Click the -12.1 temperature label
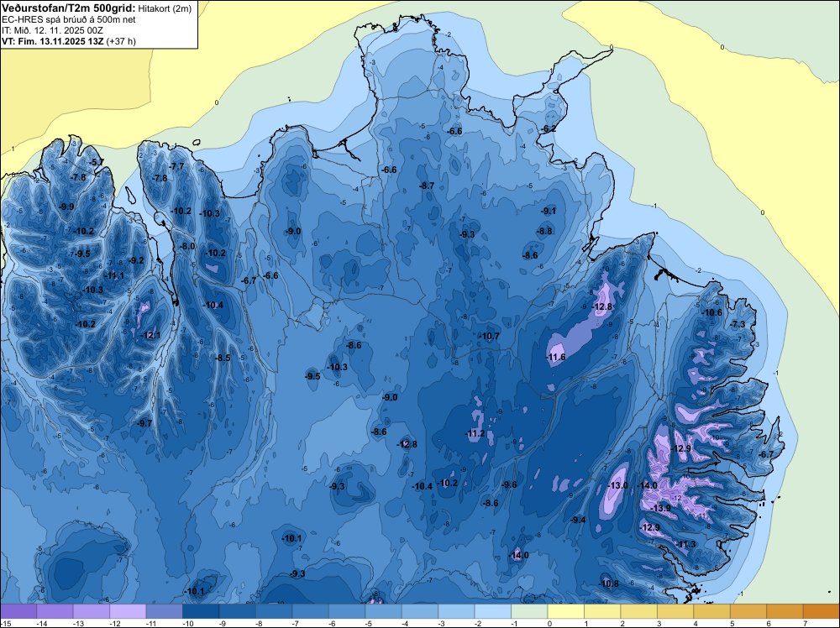The width and height of the screenshot is (840, 628). click(x=150, y=335)
